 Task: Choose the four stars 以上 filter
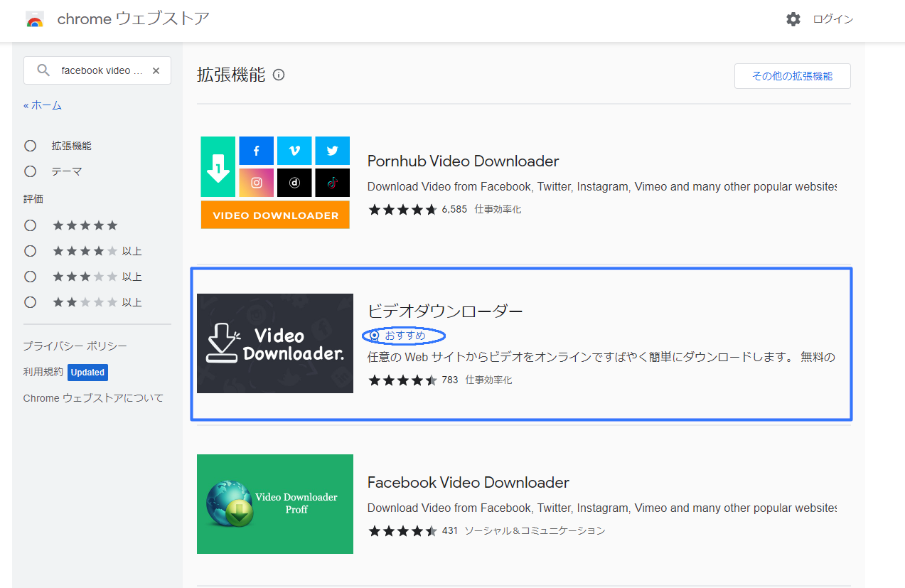click(30, 251)
